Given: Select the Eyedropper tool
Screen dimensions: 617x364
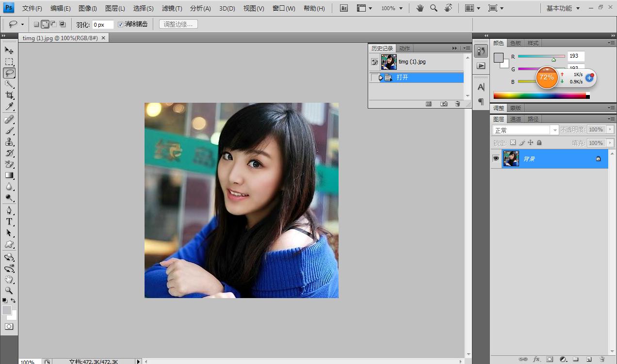Looking at the screenshot, I should 9,107.
